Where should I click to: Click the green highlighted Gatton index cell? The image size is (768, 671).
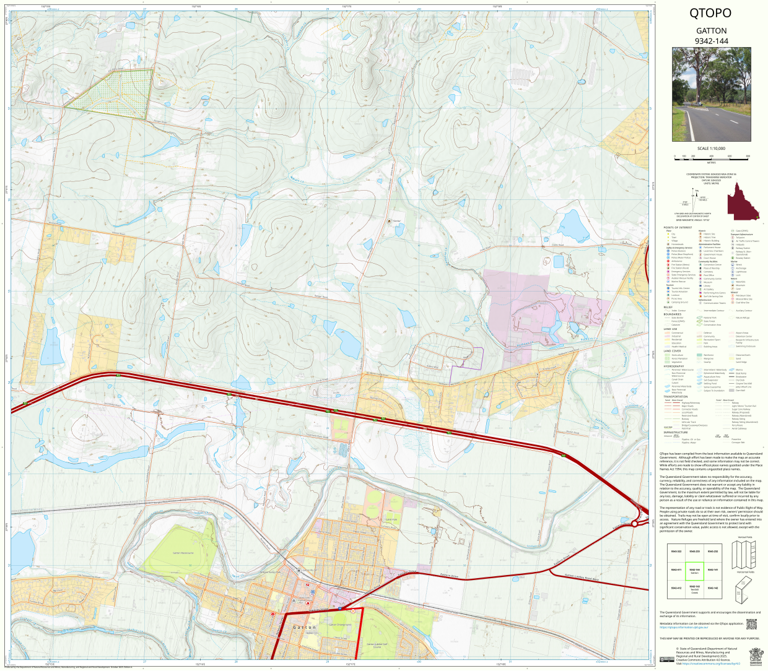click(x=694, y=571)
